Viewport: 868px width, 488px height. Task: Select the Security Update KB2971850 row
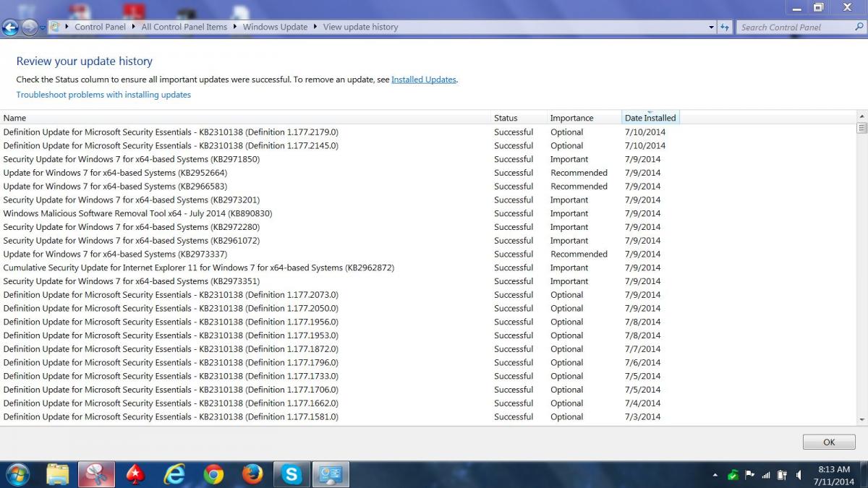coord(428,159)
